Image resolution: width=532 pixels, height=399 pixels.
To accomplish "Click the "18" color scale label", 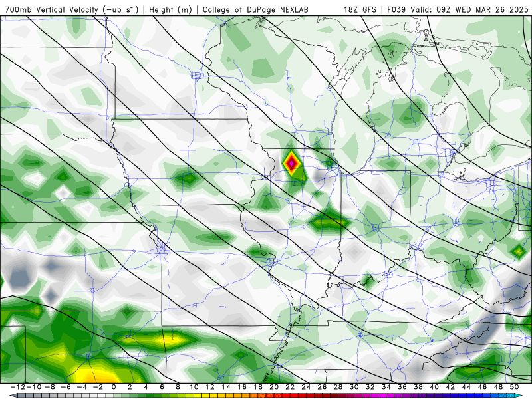I will click(x=258, y=387).
